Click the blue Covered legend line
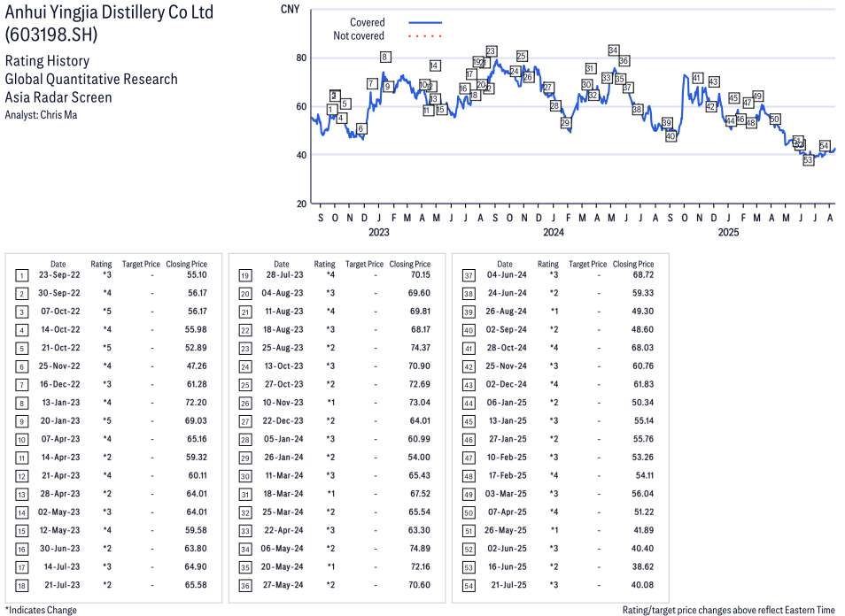845x616 pixels. tap(425, 23)
